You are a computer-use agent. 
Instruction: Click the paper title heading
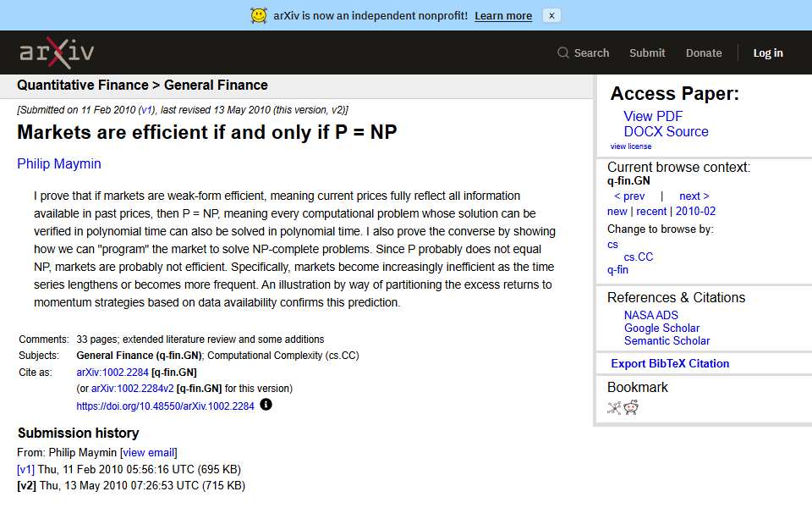pos(207,132)
